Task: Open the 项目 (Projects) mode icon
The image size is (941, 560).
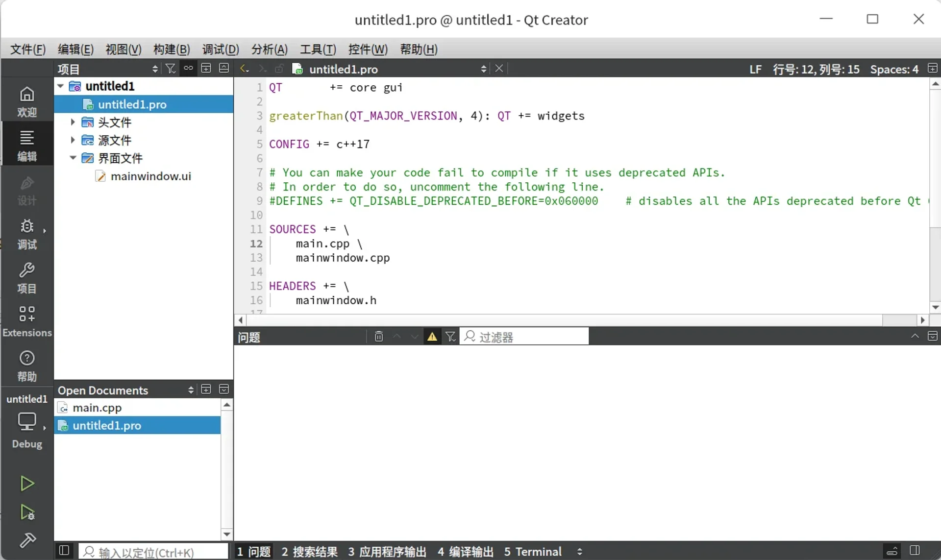Action: pyautogui.click(x=27, y=277)
